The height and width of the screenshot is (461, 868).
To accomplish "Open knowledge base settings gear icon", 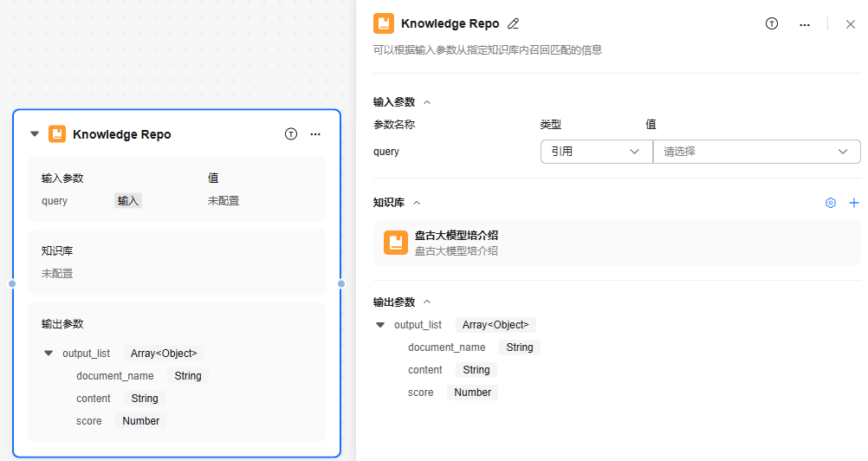I will tap(831, 203).
